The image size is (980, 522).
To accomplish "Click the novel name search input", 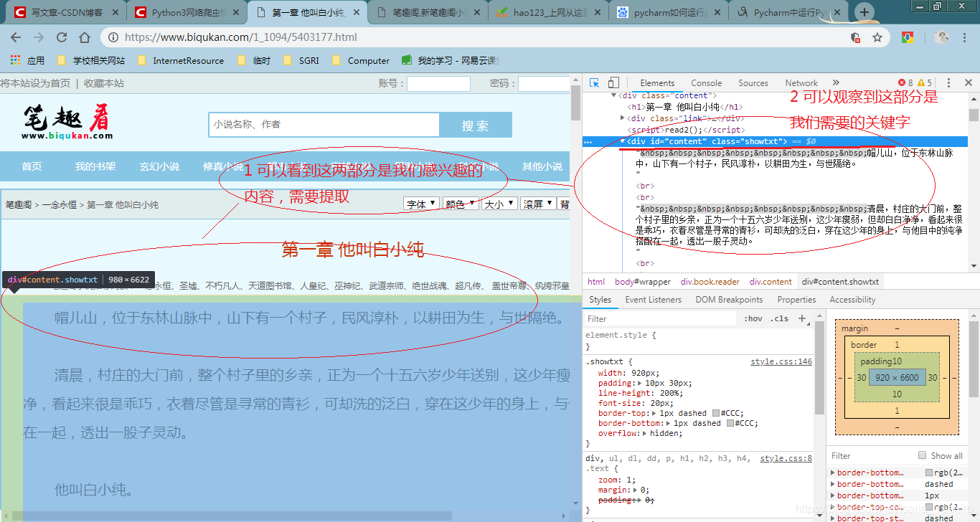I will click(324, 125).
